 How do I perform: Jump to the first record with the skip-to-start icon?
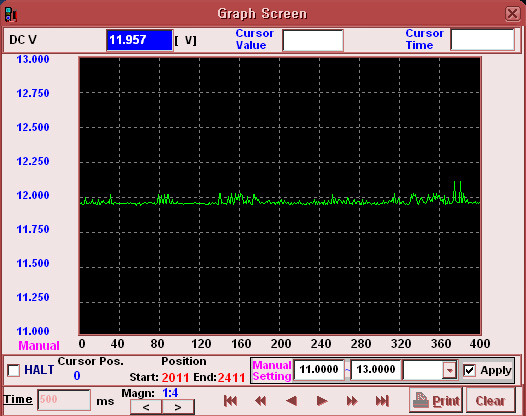[x=230, y=401]
